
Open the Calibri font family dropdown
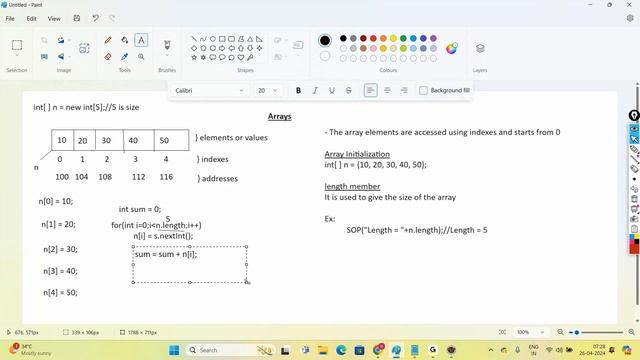pos(209,90)
